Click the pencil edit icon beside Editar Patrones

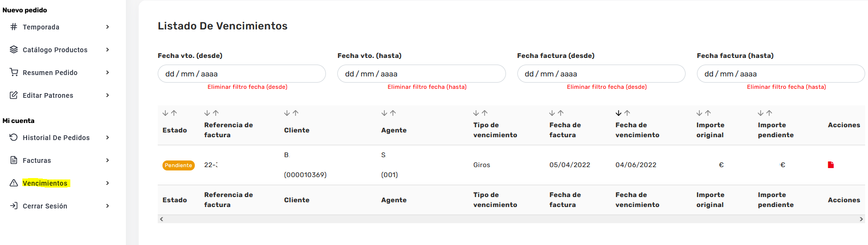click(x=14, y=95)
